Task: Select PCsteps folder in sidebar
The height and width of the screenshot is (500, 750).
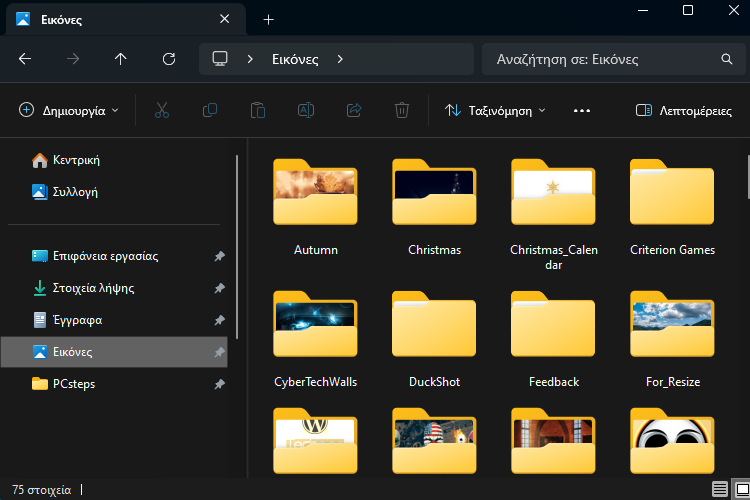Action: point(115,384)
